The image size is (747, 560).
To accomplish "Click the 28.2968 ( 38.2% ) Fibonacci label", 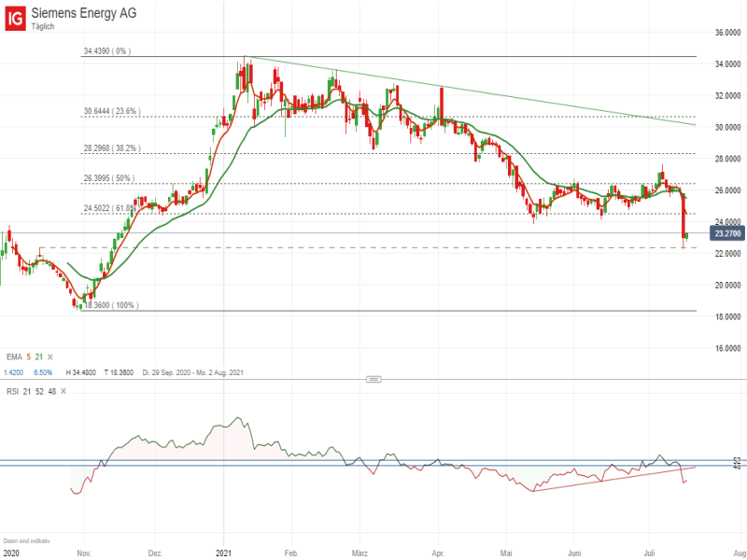I will pyautogui.click(x=112, y=148).
